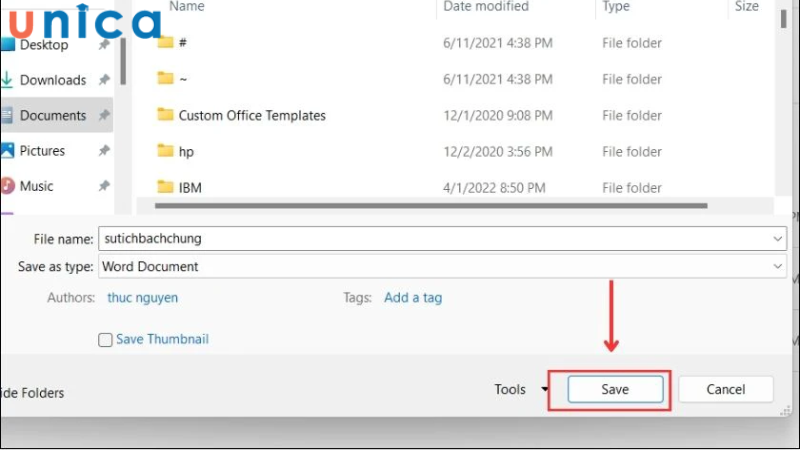
Task: Click the Add a tag link
Action: coord(413,297)
